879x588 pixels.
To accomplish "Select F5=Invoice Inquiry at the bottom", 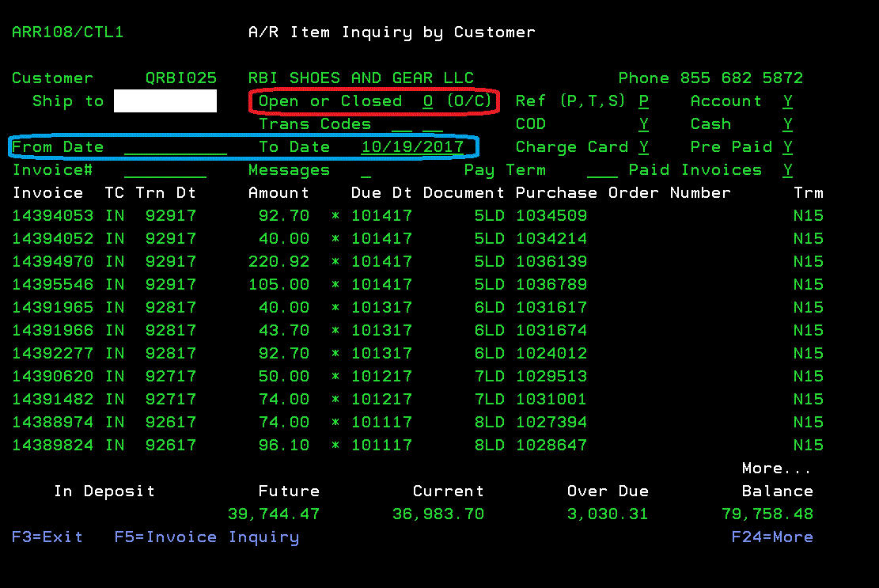I will pos(206,537).
